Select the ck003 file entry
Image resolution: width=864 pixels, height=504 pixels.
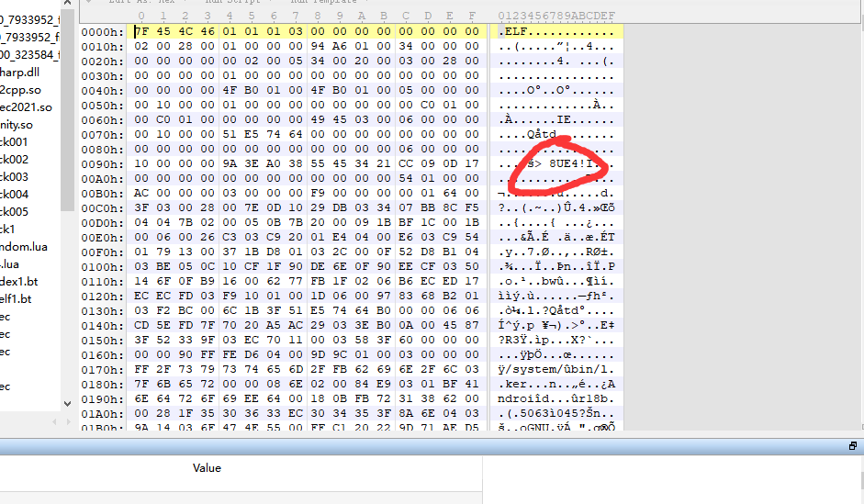click(15, 177)
